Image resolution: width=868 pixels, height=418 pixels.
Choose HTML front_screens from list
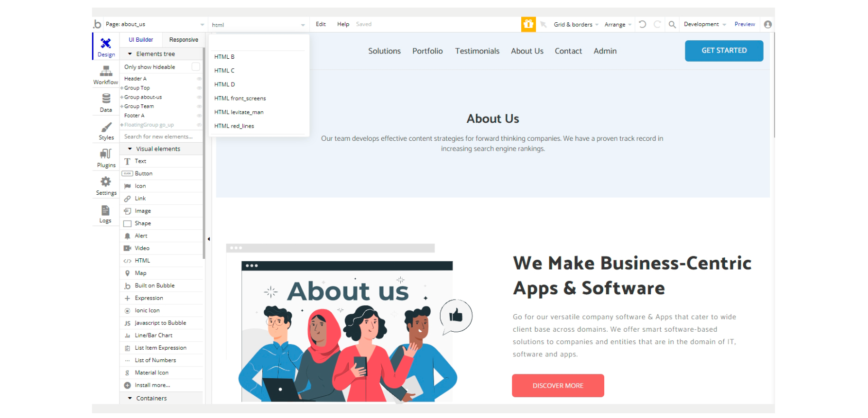click(x=259, y=98)
